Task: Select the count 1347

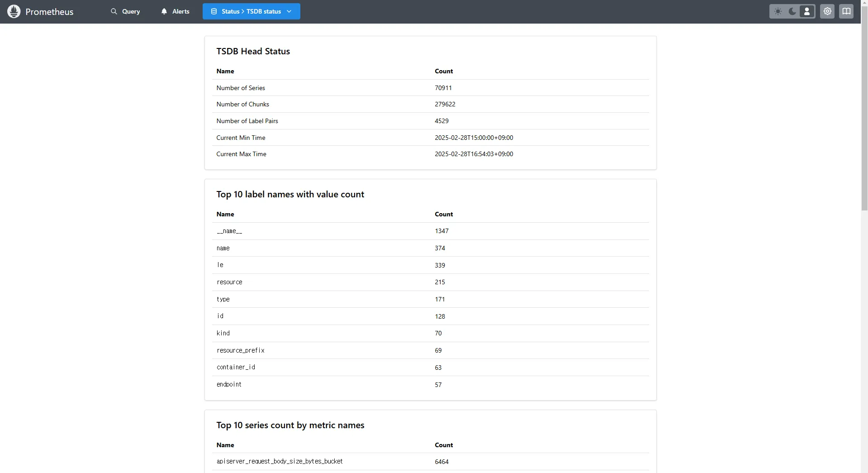Action: click(x=441, y=231)
